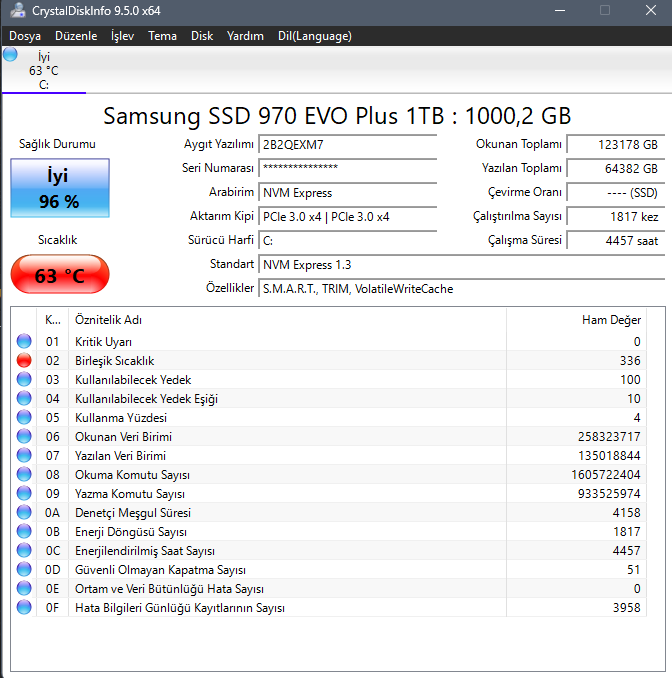Click the status orb for Yazılan Veri Birimi
Viewport: 672px width, 678px height.
point(24,455)
